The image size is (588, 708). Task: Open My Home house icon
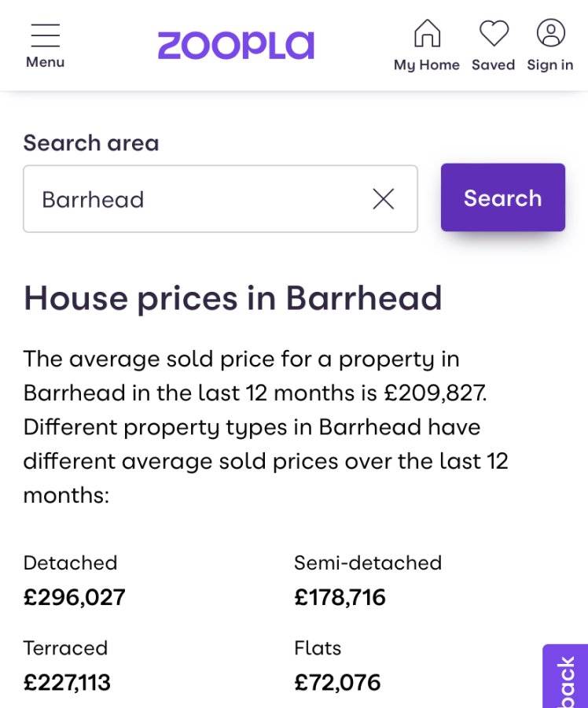click(x=427, y=33)
